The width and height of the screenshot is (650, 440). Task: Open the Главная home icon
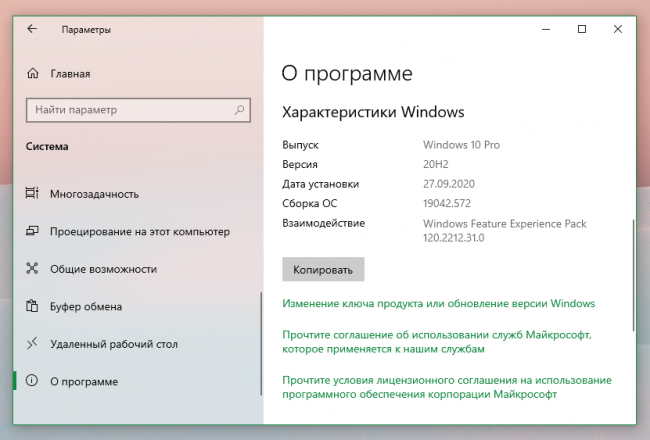33,73
